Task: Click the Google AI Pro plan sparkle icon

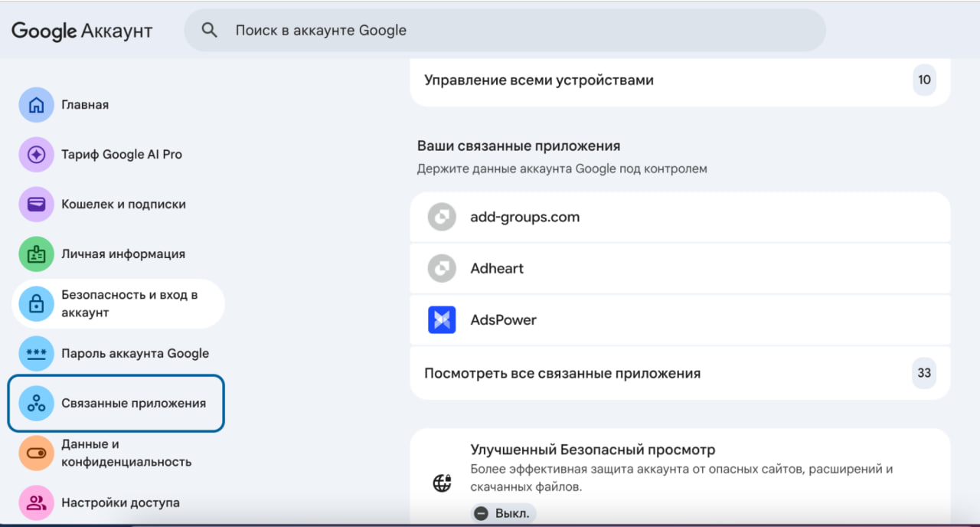Action: 36,155
